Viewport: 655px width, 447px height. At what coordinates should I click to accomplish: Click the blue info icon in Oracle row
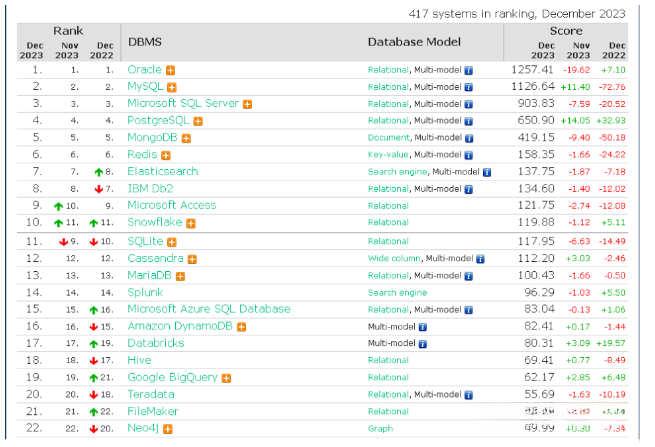(x=469, y=71)
